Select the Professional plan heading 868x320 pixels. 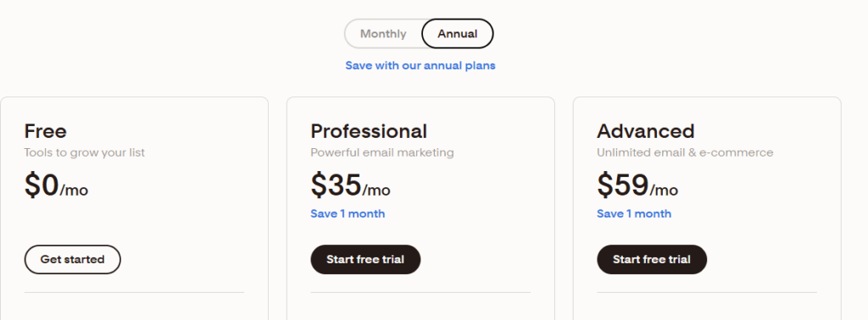[369, 131]
